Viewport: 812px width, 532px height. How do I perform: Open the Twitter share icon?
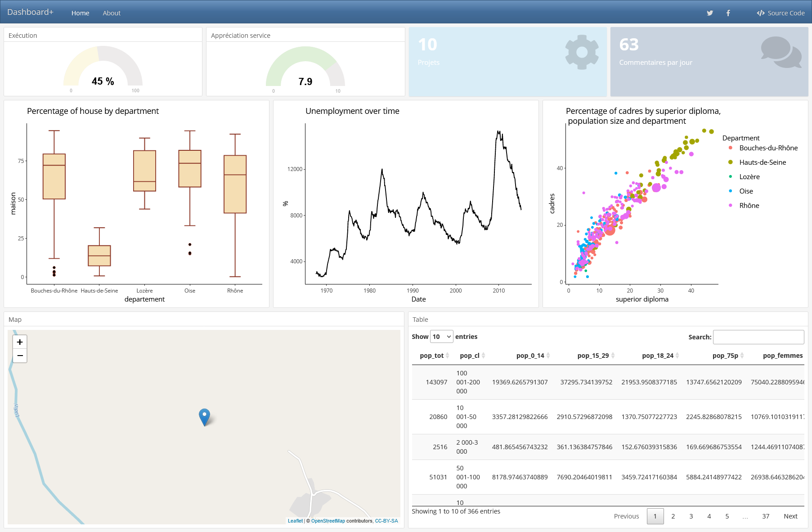point(710,13)
